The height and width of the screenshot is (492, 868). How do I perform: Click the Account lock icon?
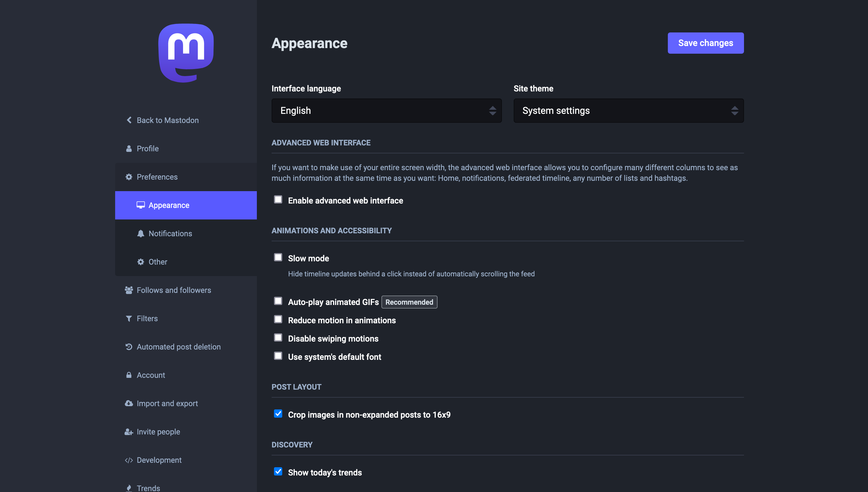click(x=129, y=375)
